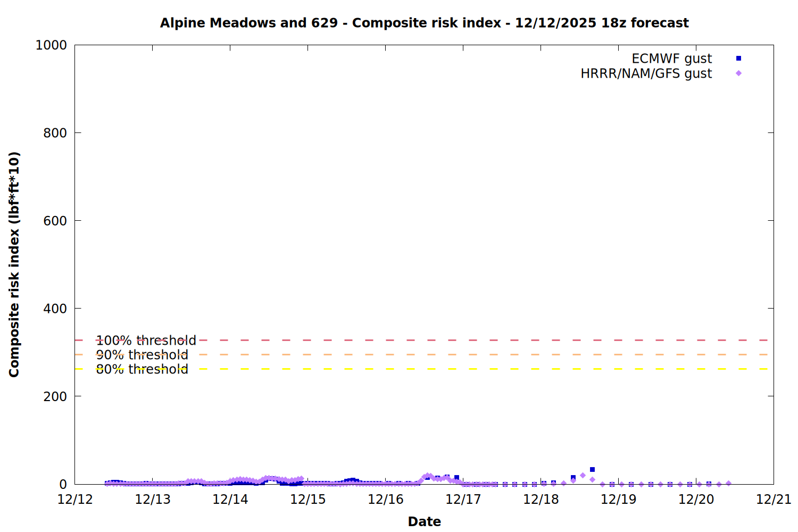798x532 pixels.
Task: Click the 1000 y-axis tick label
Action: (51, 45)
